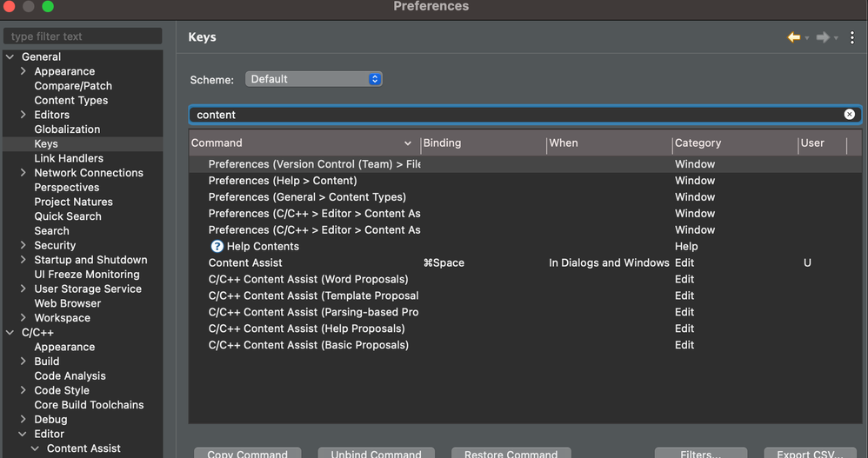This screenshot has width=868, height=458.
Task: Expand the Appearance tree node under General
Action: tap(23, 71)
